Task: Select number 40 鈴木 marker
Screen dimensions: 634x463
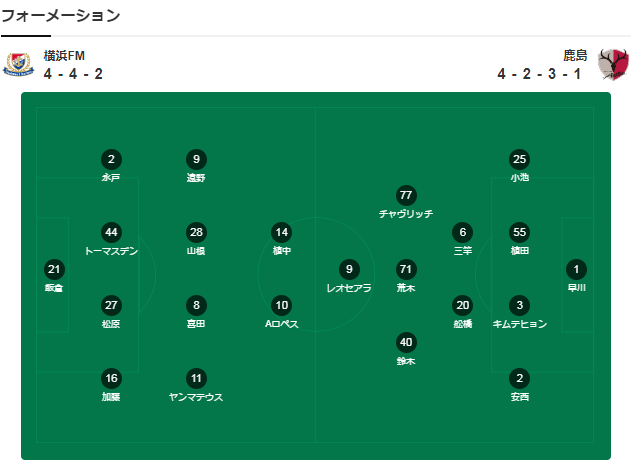Action: [x=406, y=342]
